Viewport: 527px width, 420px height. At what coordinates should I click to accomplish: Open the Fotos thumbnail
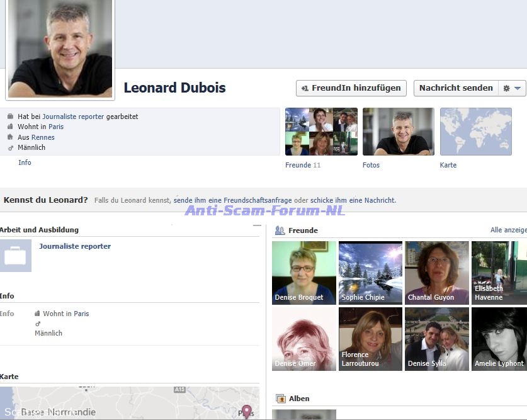(x=398, y=132)
